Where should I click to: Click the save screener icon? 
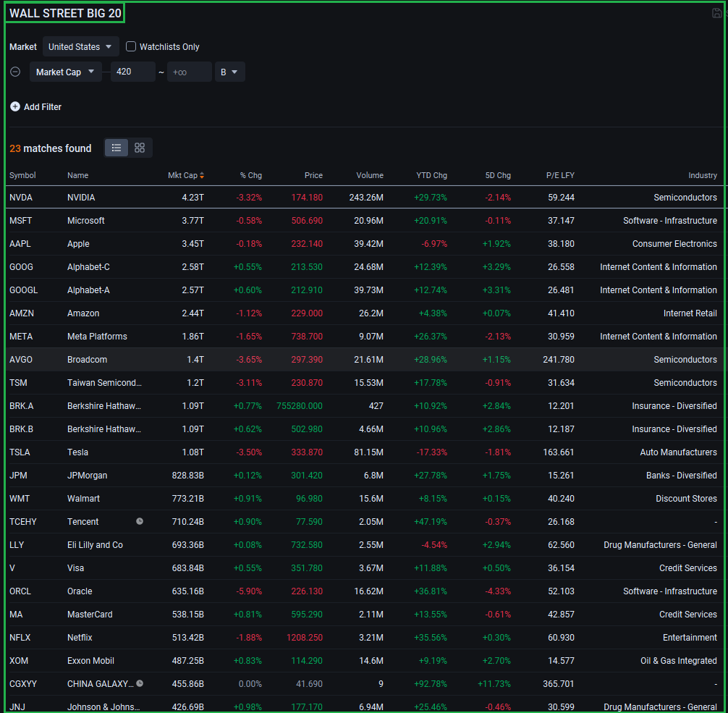click(717, 13)
